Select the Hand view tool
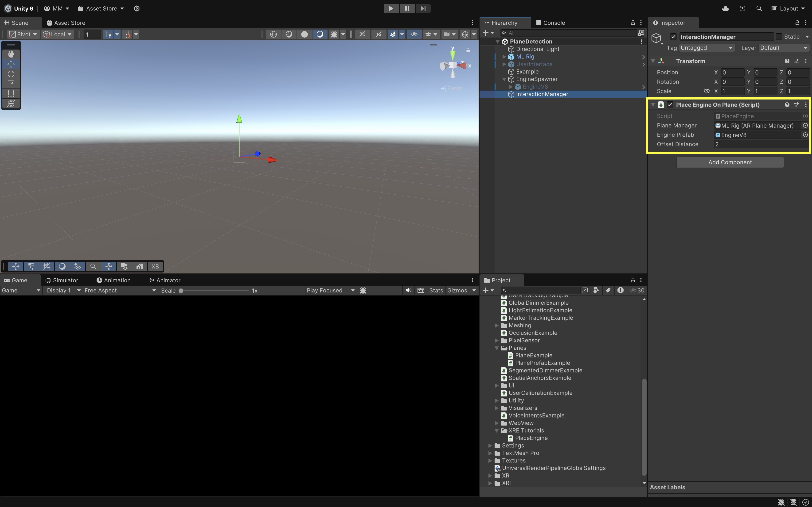Viewport: 812px width, 507px height. (11, 54)
